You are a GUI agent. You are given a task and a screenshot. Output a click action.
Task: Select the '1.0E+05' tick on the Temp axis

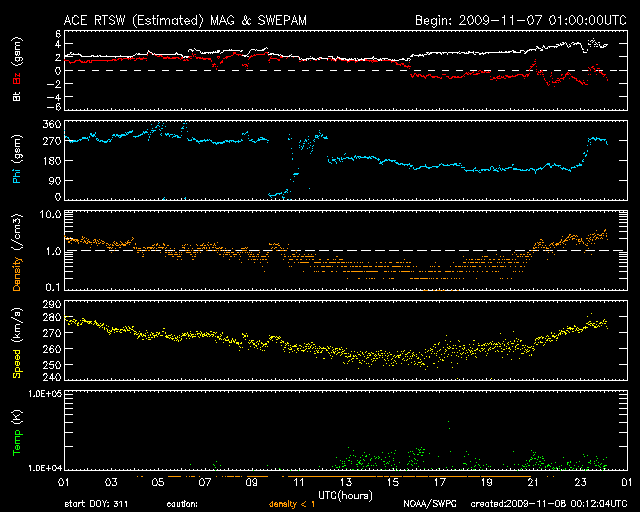pos(44,393)
